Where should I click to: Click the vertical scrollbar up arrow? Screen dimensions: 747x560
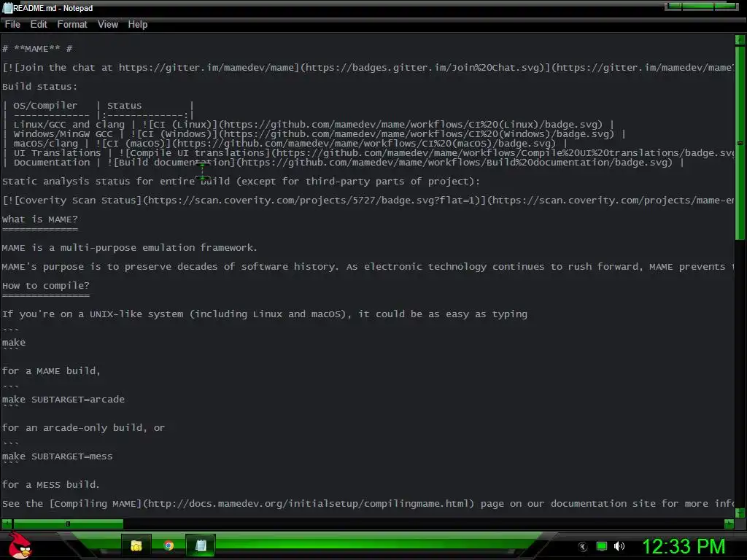pos(740,40)
